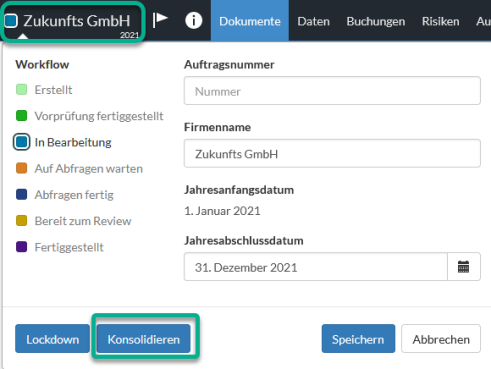Screen dimensions: 491x369
Task: Open the calendar picker for Jahresabschlussdatum
Action: pos(463,267)
